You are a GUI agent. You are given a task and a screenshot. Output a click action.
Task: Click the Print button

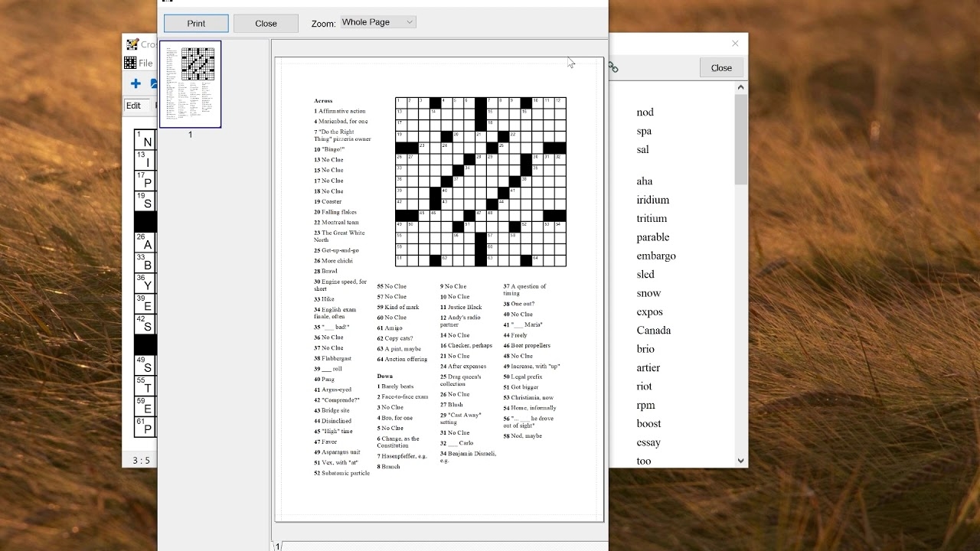click(x=196, y=24)
